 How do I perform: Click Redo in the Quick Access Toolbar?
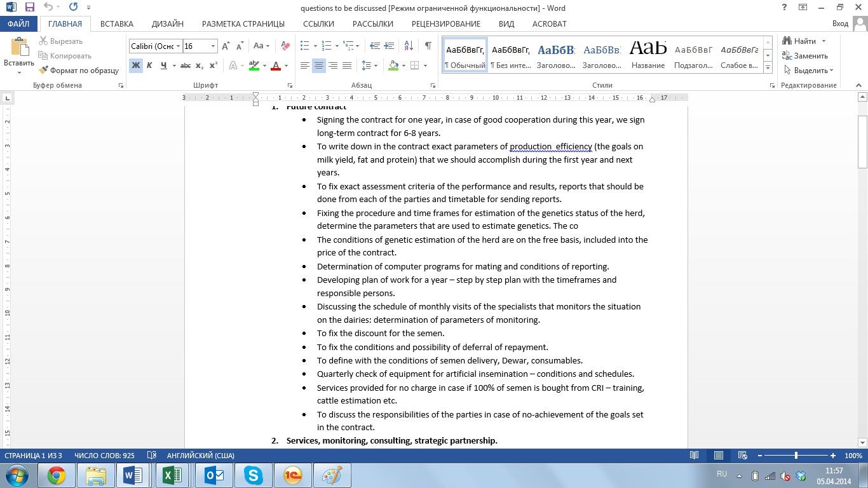73,8
